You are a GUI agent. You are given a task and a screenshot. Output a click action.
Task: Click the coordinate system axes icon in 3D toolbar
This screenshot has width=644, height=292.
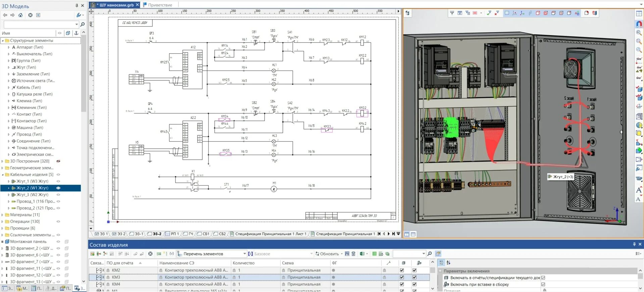pos(522,13)
